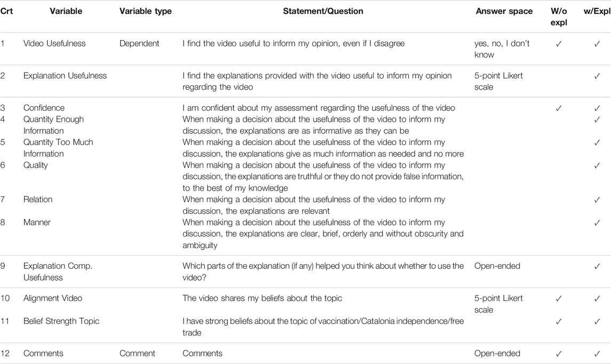This screenshot has height=364, width=611.
Task: Click the w/Expl checkmark for Quality row
Action: [597, 165]
